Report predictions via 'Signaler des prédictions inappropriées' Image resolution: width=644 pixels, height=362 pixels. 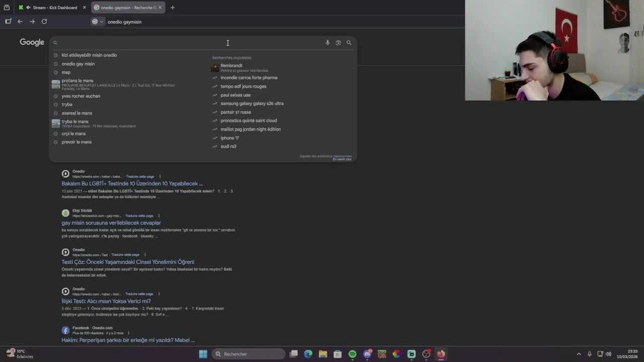(x=326, y=156)
